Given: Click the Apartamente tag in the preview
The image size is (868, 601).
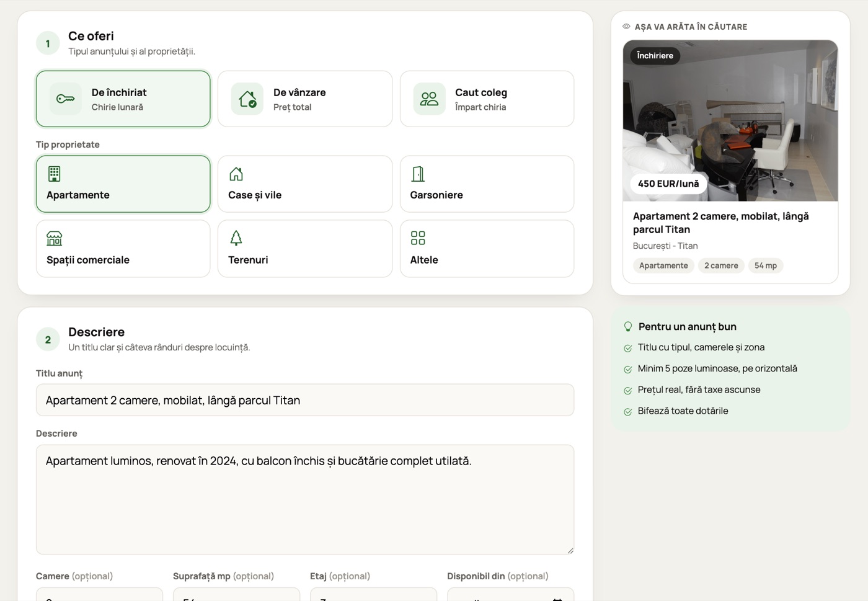Looking at the screenshot, I should pyautogui.click(x=663, y=265).
